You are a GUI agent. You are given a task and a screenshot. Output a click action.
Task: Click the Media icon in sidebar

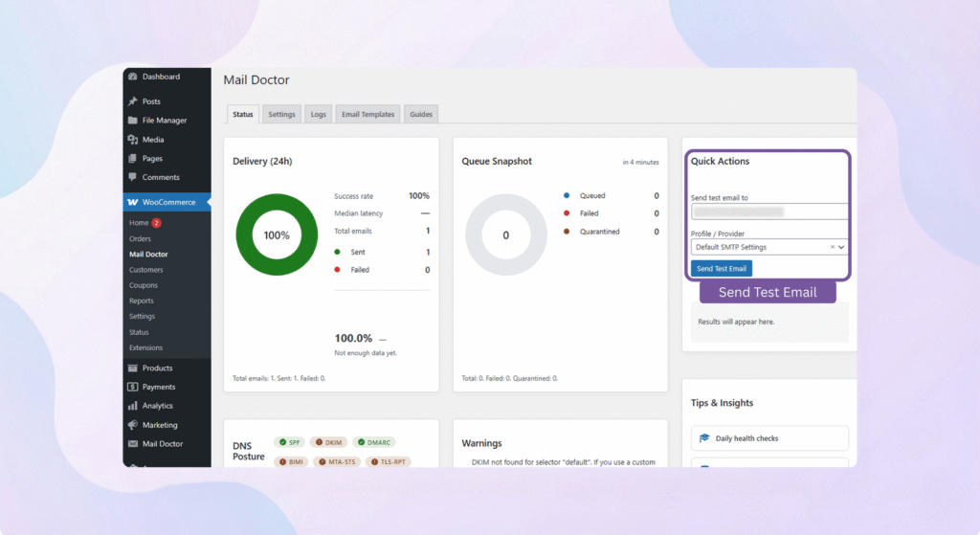[x=133, y=140]
